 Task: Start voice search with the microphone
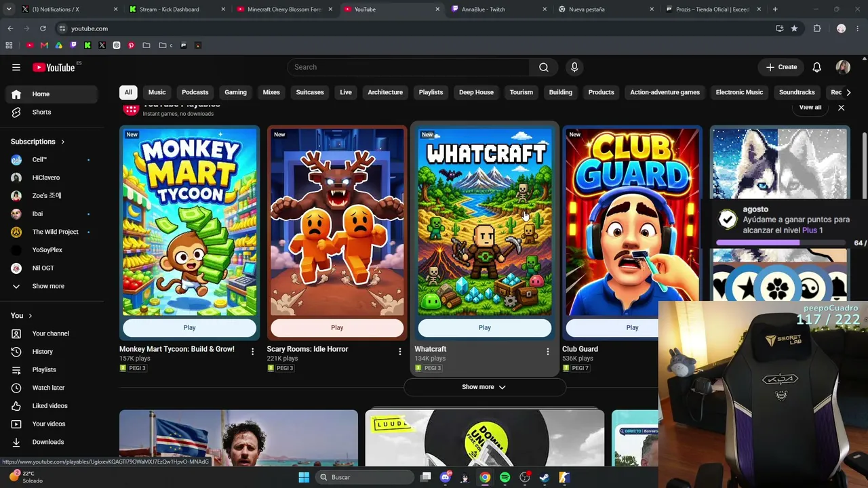(574, 67)
